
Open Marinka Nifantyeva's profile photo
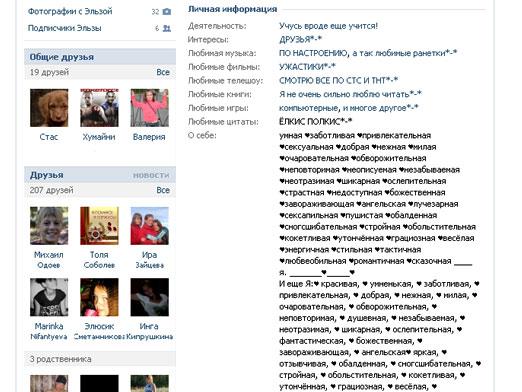coord(49,297)
